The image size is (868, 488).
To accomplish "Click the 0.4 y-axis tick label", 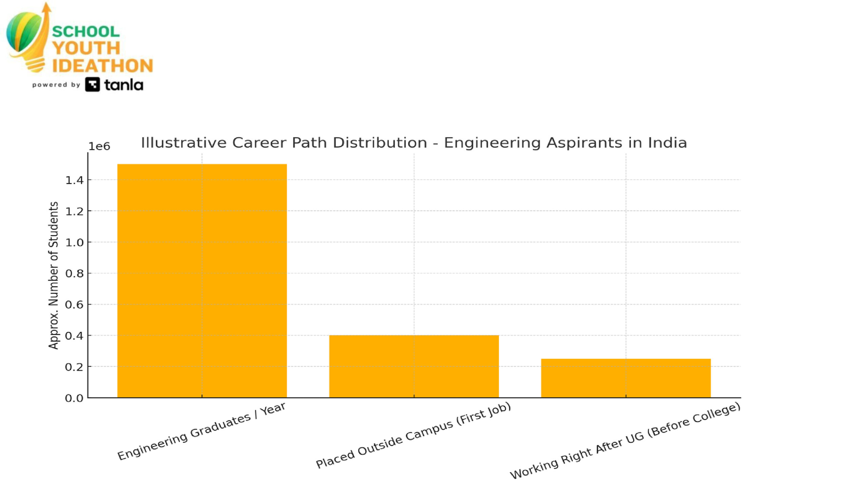I will (x=74, y=336).
